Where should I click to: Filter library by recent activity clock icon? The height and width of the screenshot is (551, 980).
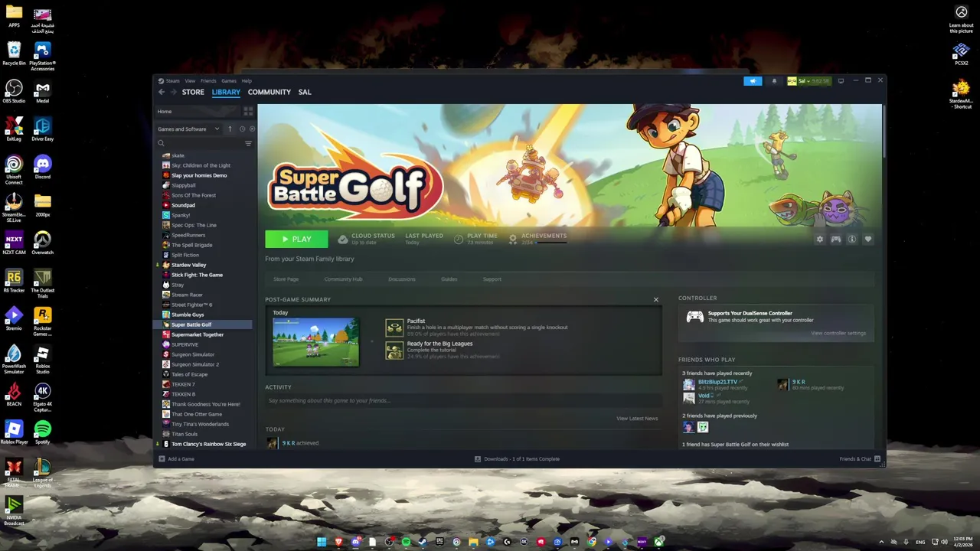point(242,129)
